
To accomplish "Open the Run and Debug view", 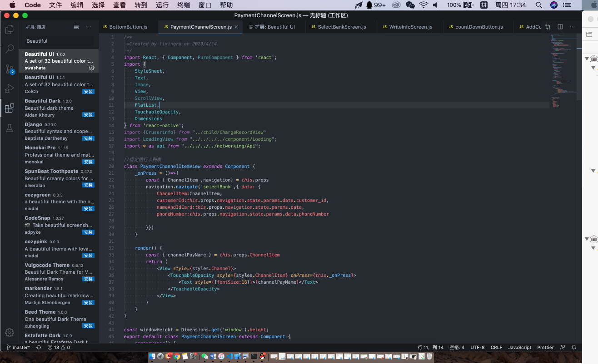I will click(9, 89).
